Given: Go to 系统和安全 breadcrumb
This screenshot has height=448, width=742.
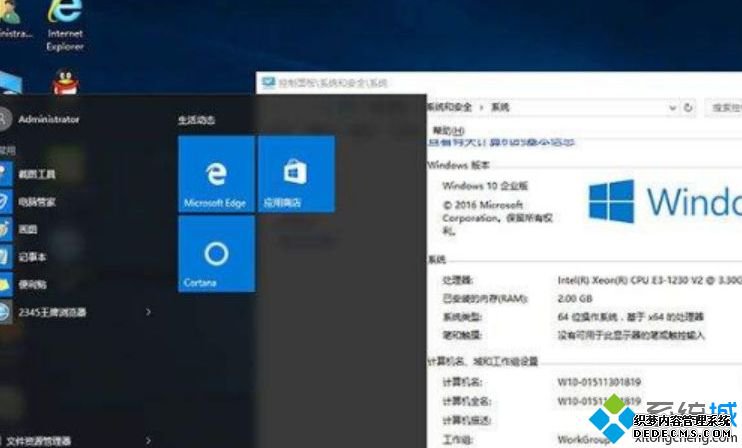Looking at the screenshot, I should [x=449, y=107].
